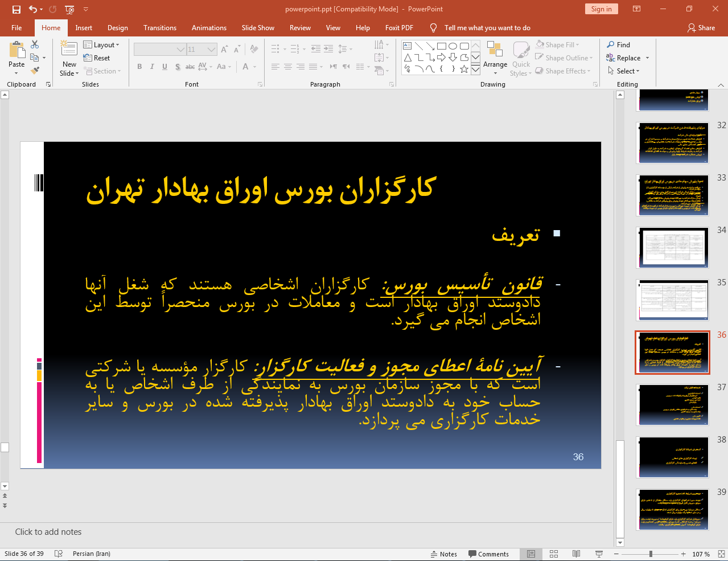Click 107% zoom level
Image resolution: width=728 pixels, height=561 pixels.
click(701, 554)
